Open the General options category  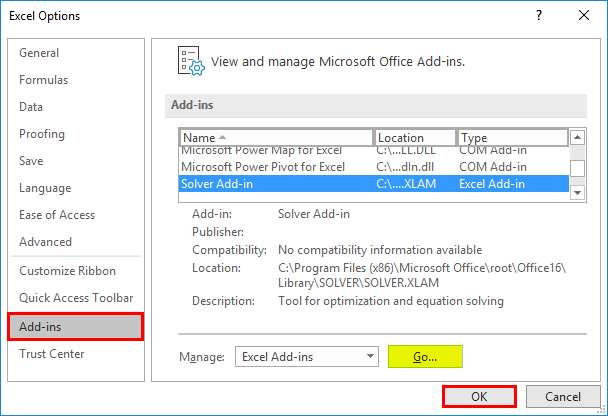tap(39, 53)
